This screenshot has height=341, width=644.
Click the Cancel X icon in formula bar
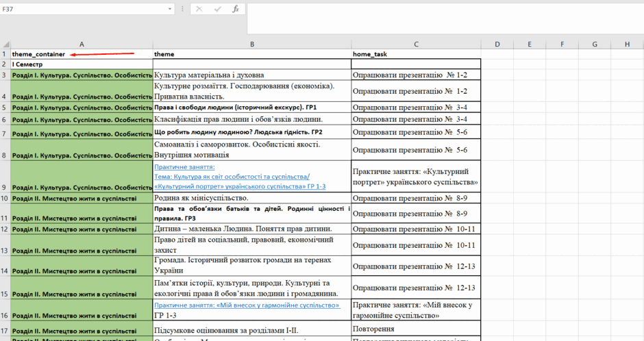(199, 9)
